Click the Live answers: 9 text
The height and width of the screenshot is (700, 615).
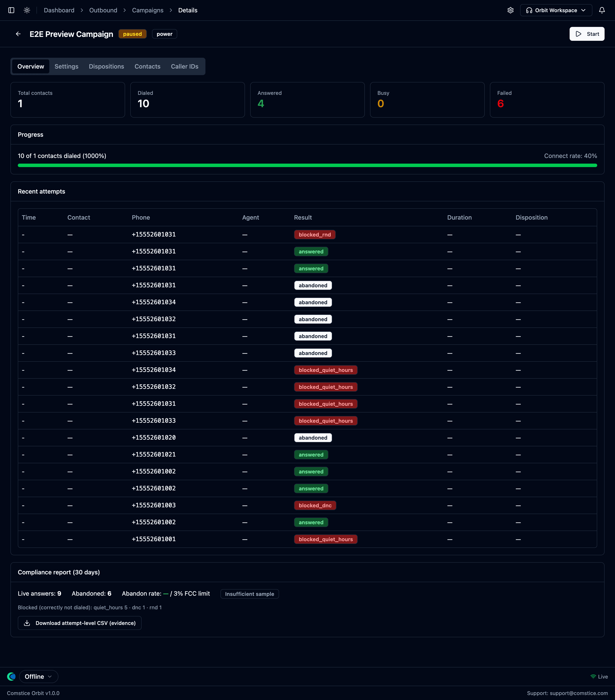click(x=40, y=593)
